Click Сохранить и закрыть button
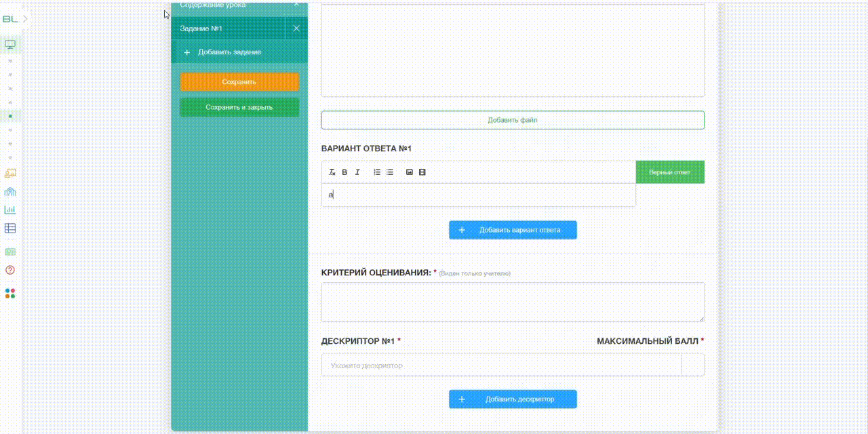The image size is (868, 434). click(x=239, y=107)
